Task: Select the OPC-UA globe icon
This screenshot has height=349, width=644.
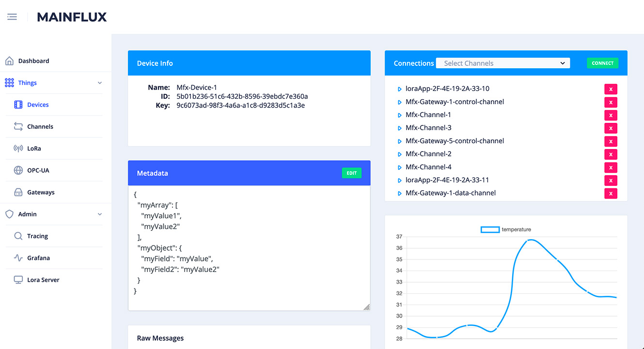Action: pos(18,170)
